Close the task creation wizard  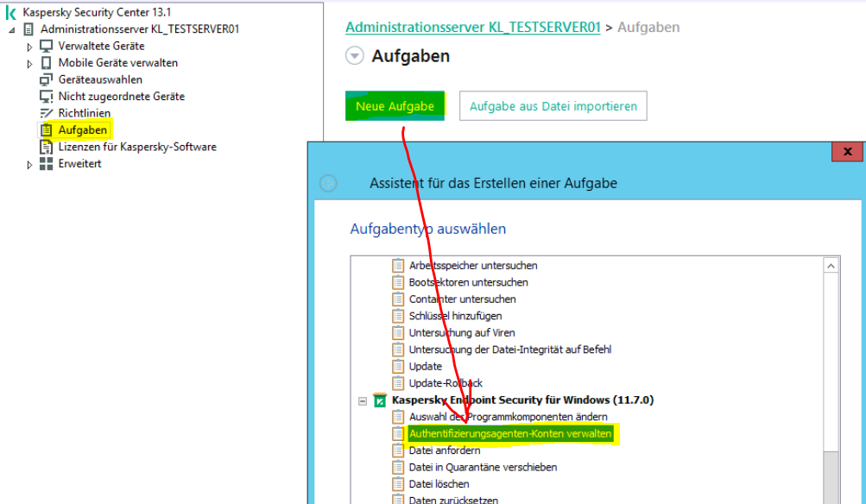pyautogui.click(x=847, y=151)
